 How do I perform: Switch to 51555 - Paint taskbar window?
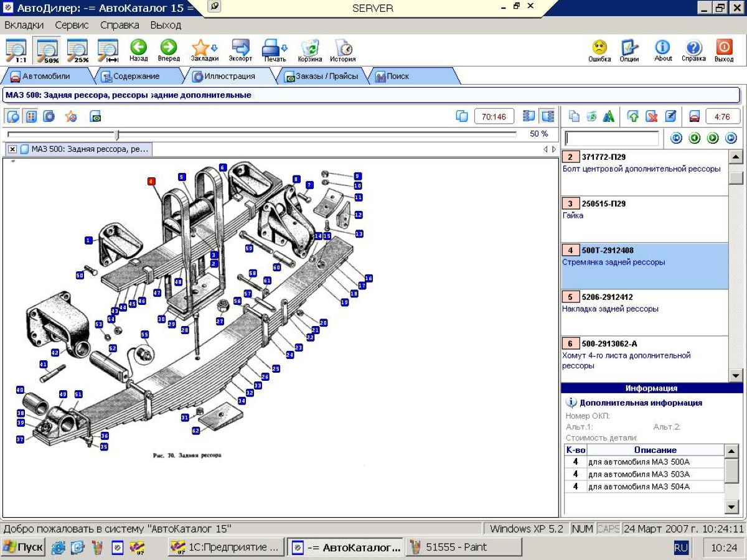[463, 548]
